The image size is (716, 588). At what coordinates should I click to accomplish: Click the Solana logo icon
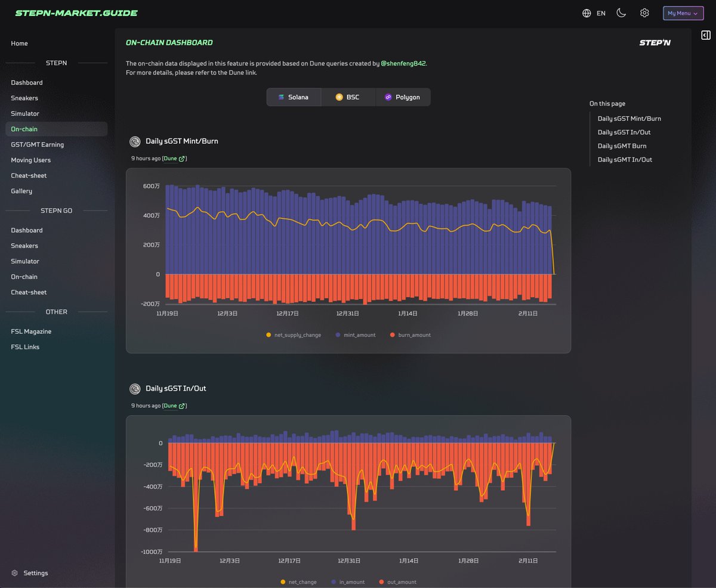tap(280, 97)
